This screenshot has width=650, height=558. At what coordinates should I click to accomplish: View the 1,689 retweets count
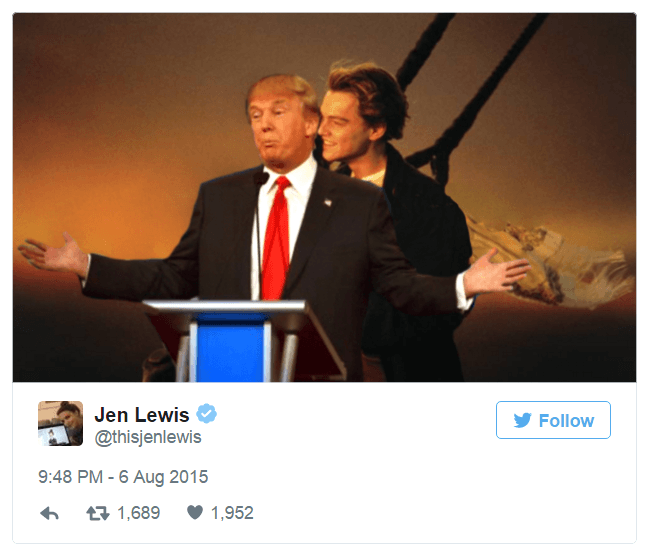(x=138, y=513)
